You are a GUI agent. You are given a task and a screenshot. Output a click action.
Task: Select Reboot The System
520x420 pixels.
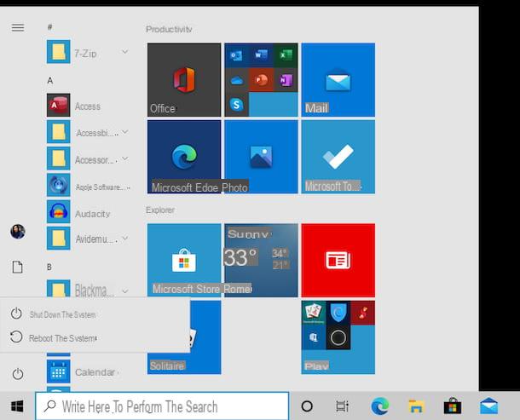[95, 338]
